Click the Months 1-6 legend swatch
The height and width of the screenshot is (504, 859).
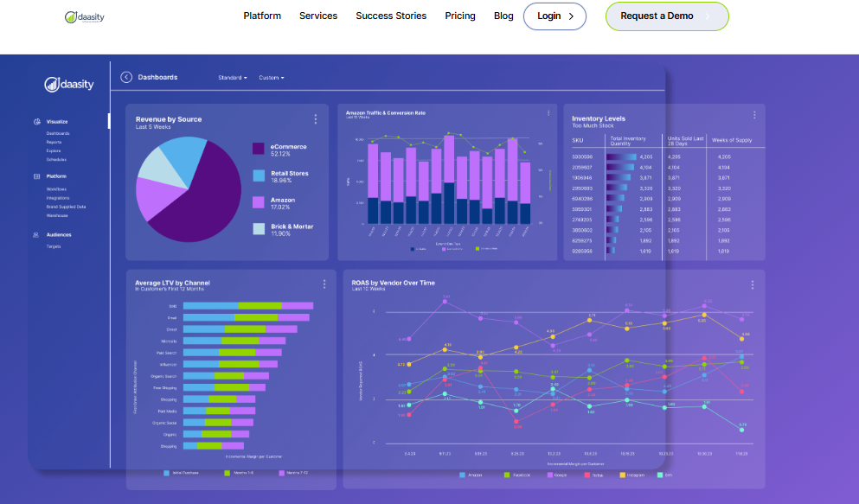point(227,473)
